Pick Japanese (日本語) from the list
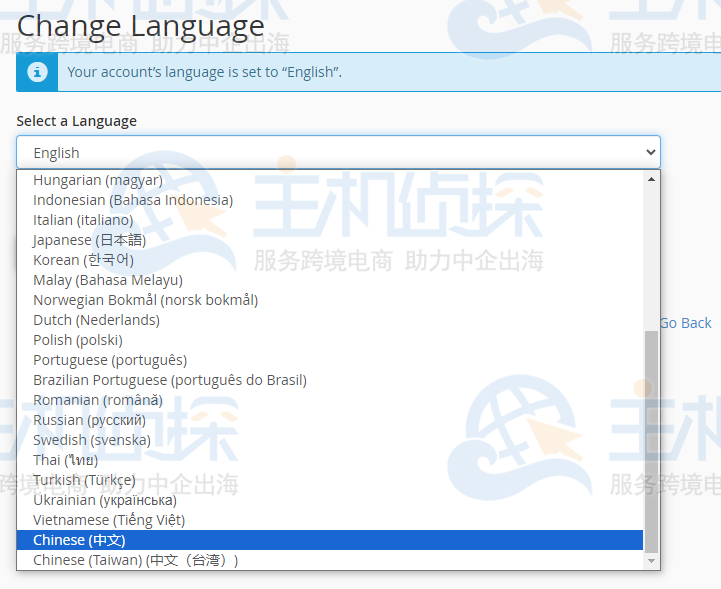Screen dimensions: 721x589 click(330, 240)
